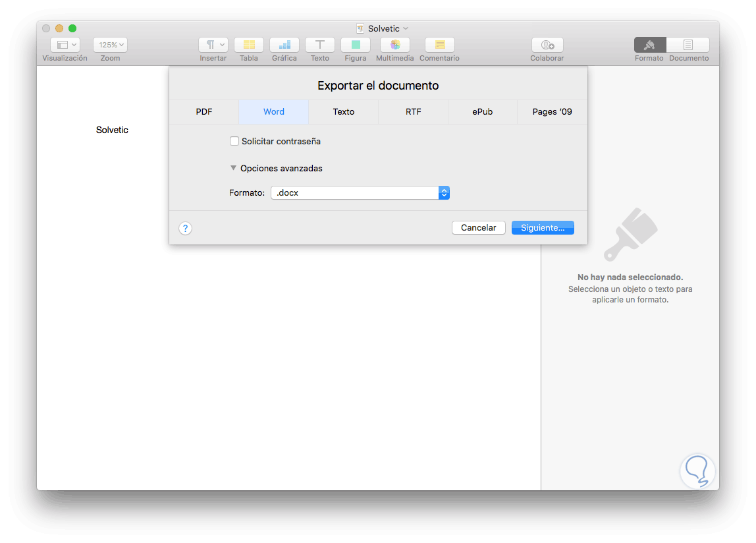This screenshot has width=756, height=543.
Task: Click the help question mark in the dialog
Action: coord(185,228)
